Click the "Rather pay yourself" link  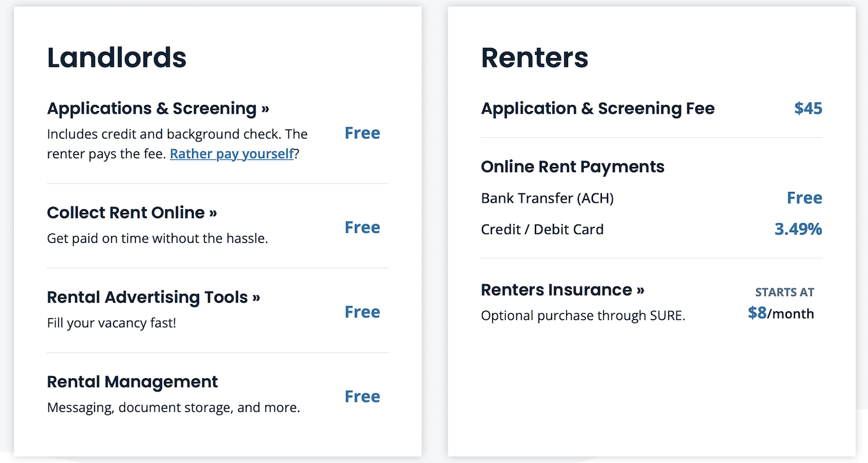coord(231,154)
